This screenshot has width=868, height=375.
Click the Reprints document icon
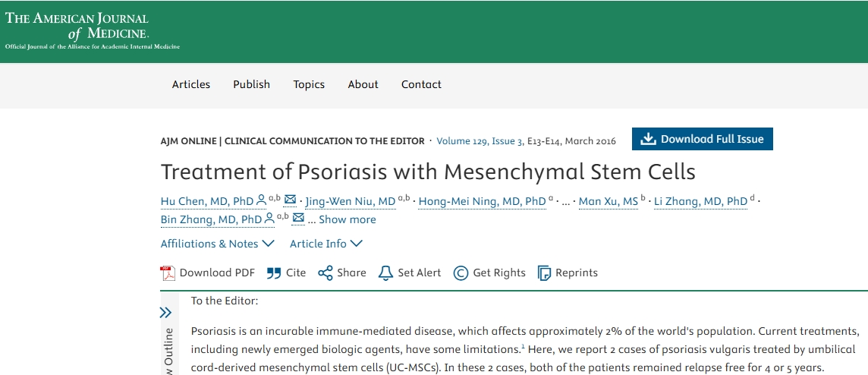click(544, 273)
